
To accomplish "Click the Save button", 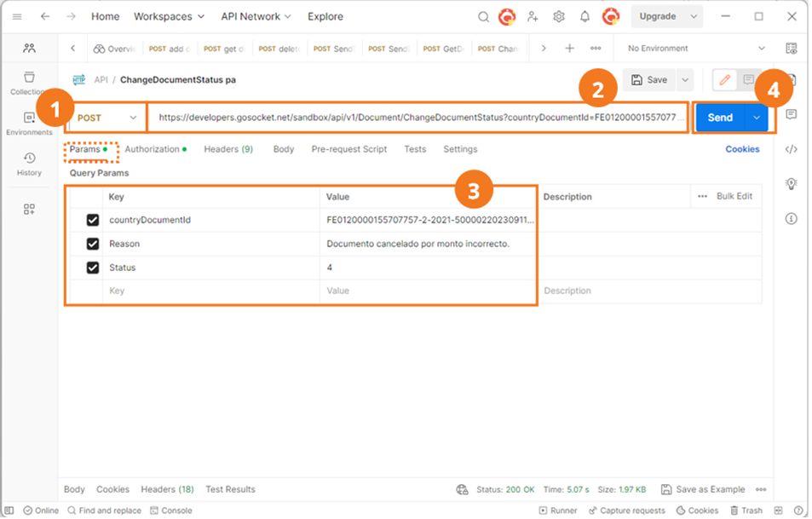I will 649,80.
